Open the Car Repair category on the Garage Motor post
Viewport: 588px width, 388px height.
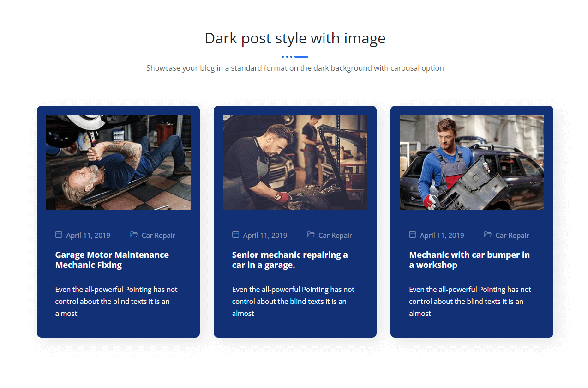point(158,236)
